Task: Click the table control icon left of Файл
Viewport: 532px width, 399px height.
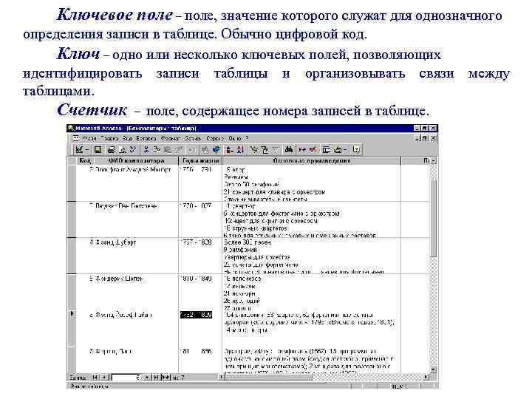Action: 75,138
